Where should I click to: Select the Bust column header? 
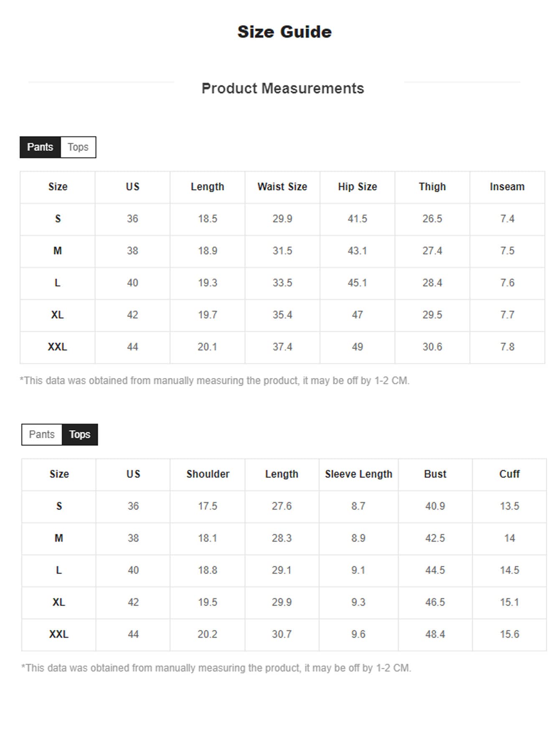[435, 474]
